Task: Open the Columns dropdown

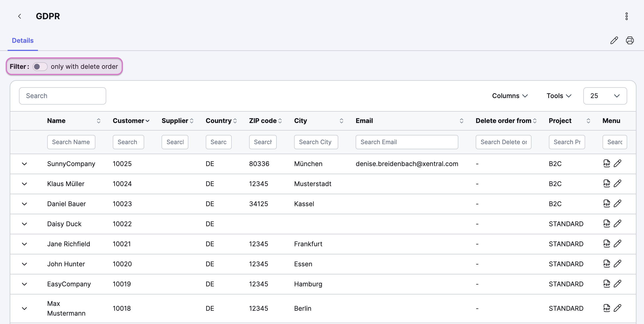Action: (x=510, y=96)
